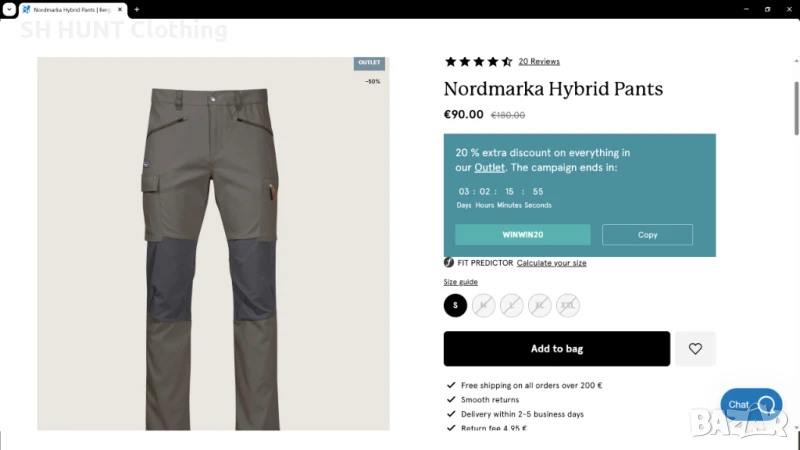The width and height of the screenshot is (800, 450).
Task: Add to bag
Action: click(x=556, y=349)
